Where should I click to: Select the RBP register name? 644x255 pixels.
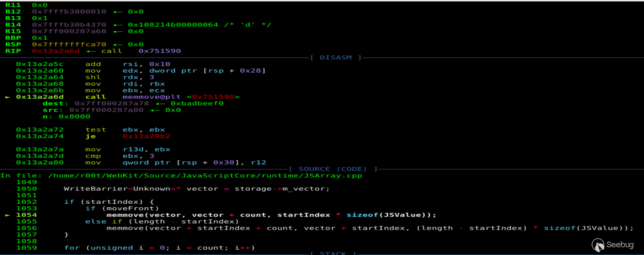tap(13, 38)
